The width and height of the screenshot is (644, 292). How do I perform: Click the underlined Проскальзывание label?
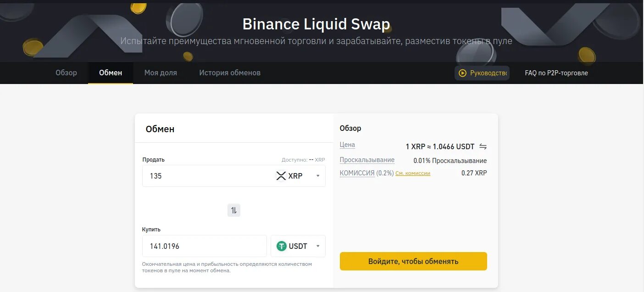[x=367, y=160]
